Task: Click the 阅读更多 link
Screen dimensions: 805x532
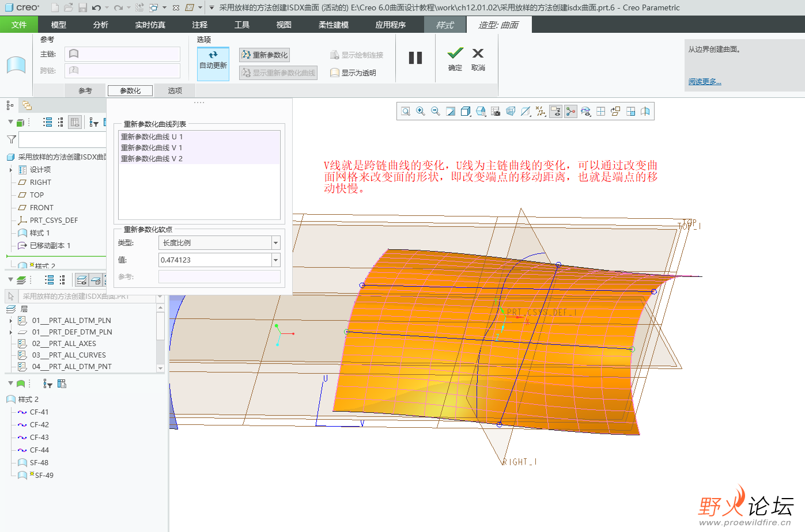Action: tap(705, 82)
